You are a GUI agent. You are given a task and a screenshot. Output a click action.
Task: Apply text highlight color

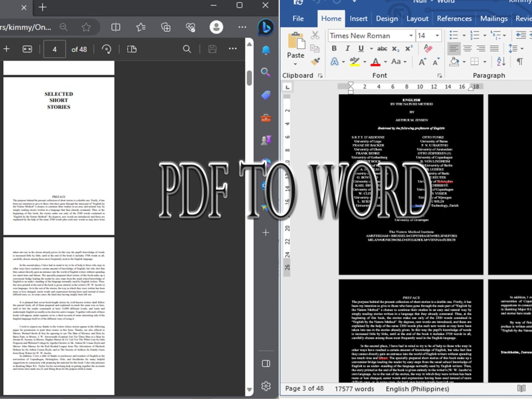click(354, 61)
